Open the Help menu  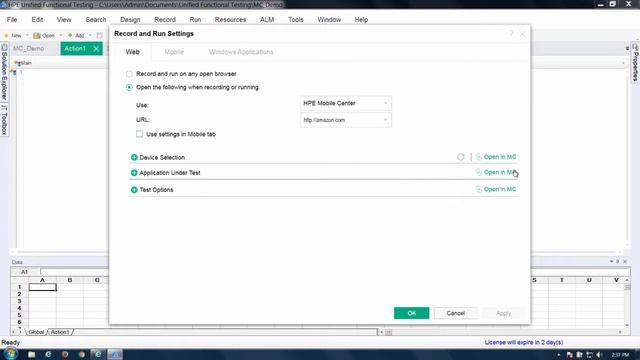361,20
